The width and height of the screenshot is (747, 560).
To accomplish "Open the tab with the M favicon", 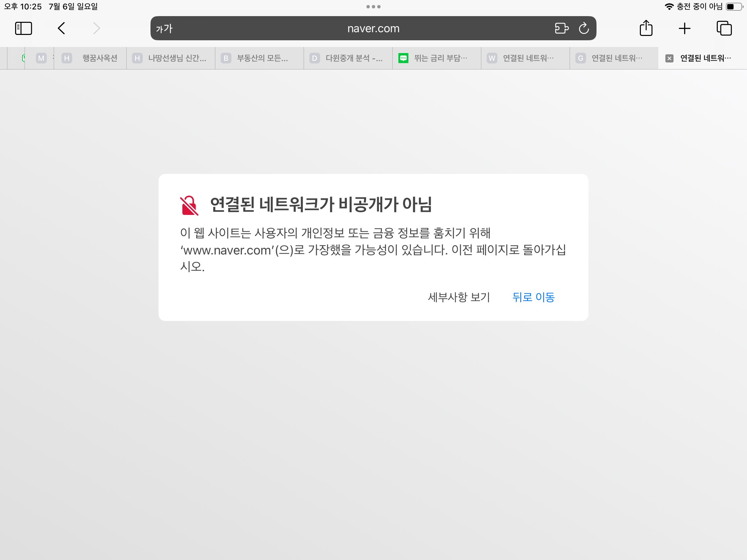I will 41,58.
